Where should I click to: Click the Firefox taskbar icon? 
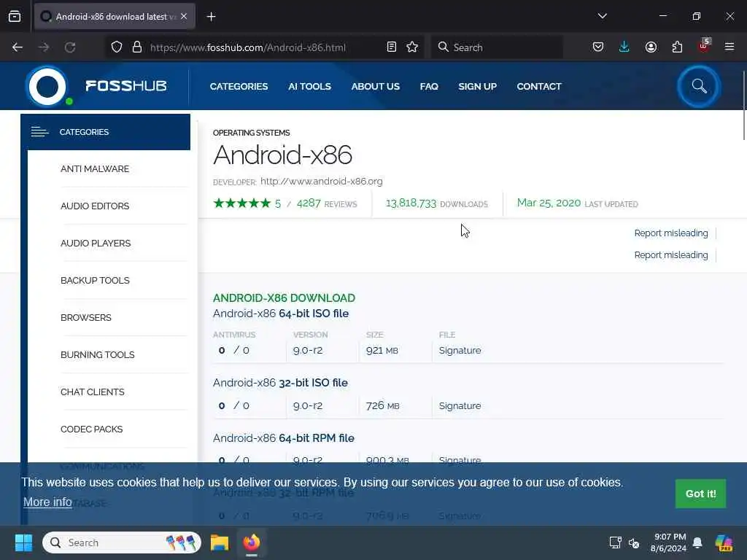pos(252,542)
